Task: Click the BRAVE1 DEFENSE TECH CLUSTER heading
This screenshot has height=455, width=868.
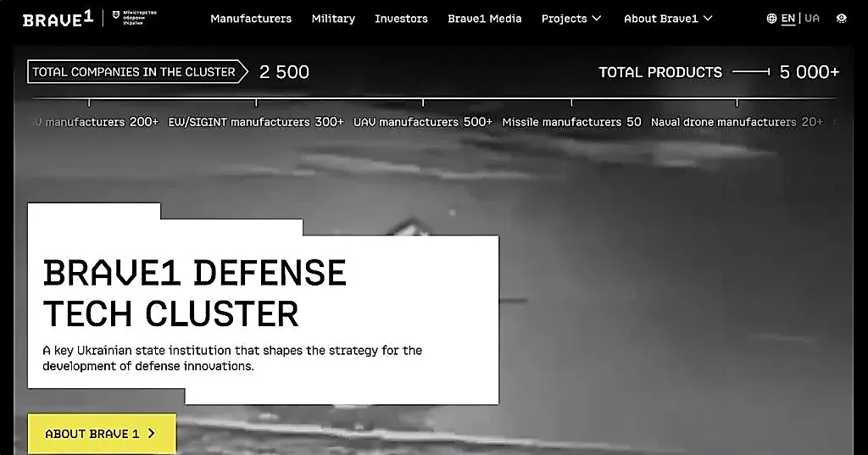Action: 194,293
